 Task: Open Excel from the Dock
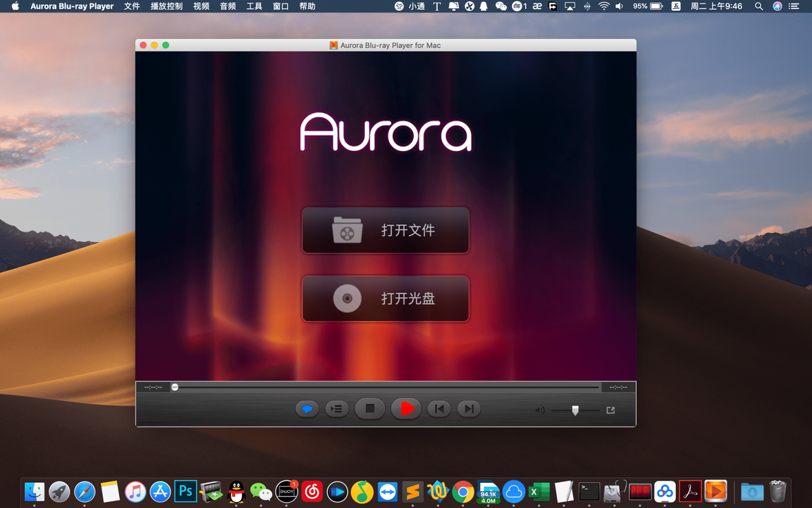[x=539, y=490]
